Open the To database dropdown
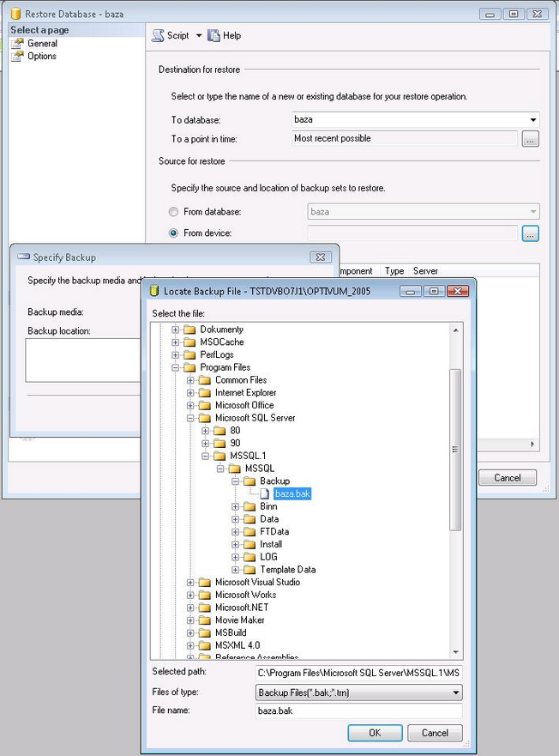Image resolution: width=559 pixels, height=756 pixels. click(x=533, y=119)
